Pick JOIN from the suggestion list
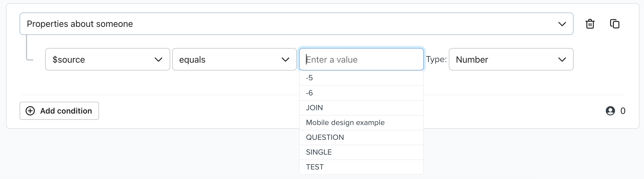 point(361,108)
